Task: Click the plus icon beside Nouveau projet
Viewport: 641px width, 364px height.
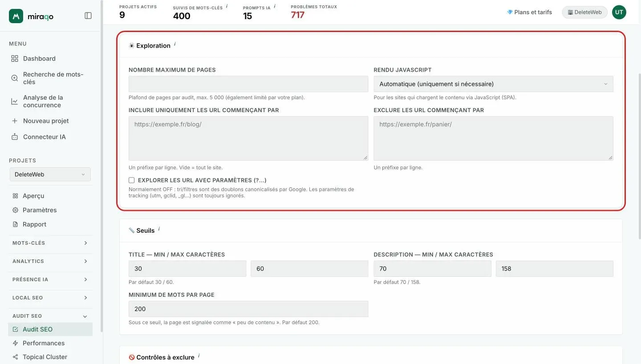Action: click(x=15, y=121)
